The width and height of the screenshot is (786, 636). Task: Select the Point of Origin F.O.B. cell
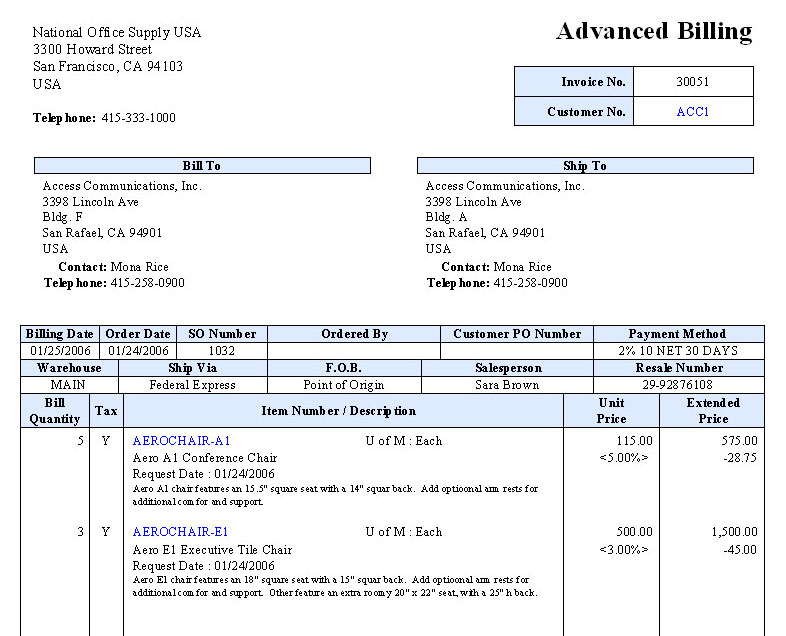tap(343, 385)
